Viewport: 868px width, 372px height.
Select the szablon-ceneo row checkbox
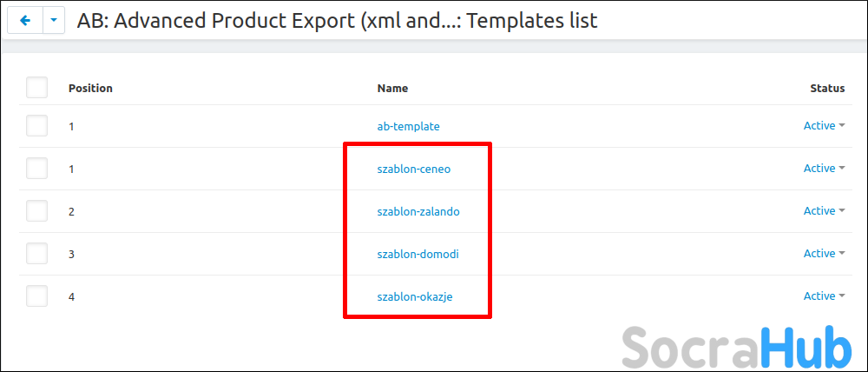click(x=36, y=169)
